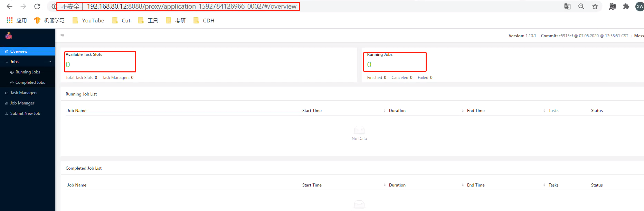Open the Cut bookmark folder
The image size is (644, 211).
(x=121, y=20)
